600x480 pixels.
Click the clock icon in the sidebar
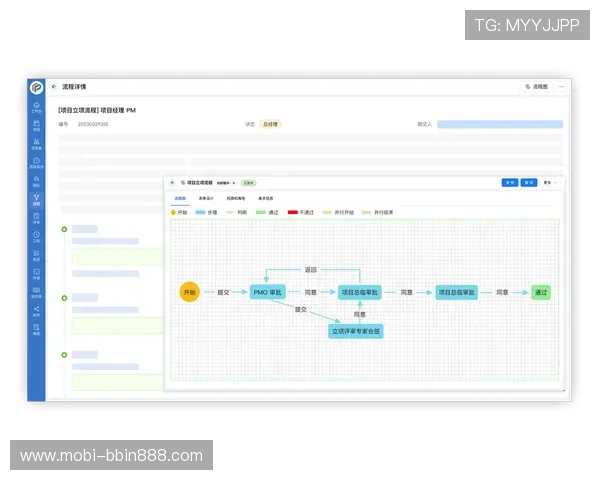[x=36, y=236]
